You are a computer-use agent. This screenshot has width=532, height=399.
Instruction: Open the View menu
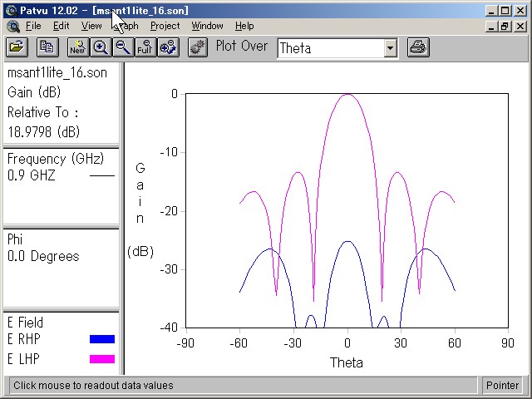pos(91,26)
